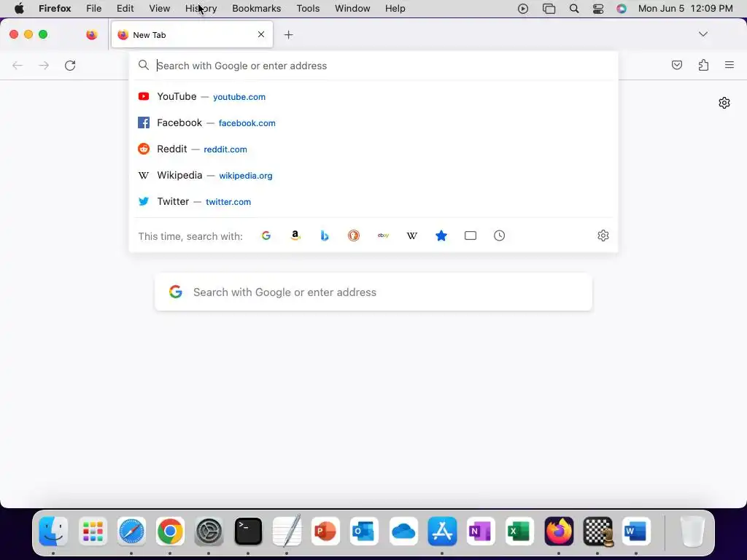
Task: Focus the address bar search field
Action: pyautogui.click(x=373, y=66)
